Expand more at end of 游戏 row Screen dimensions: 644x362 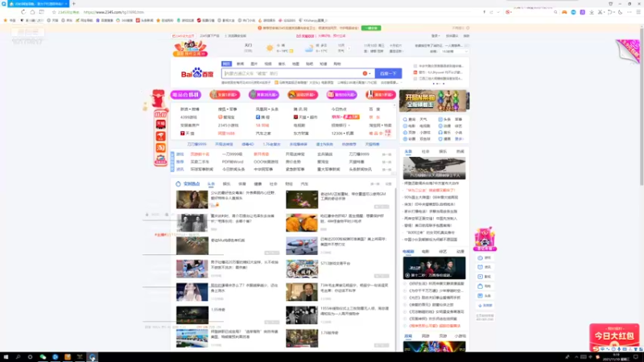coord(386,154)
